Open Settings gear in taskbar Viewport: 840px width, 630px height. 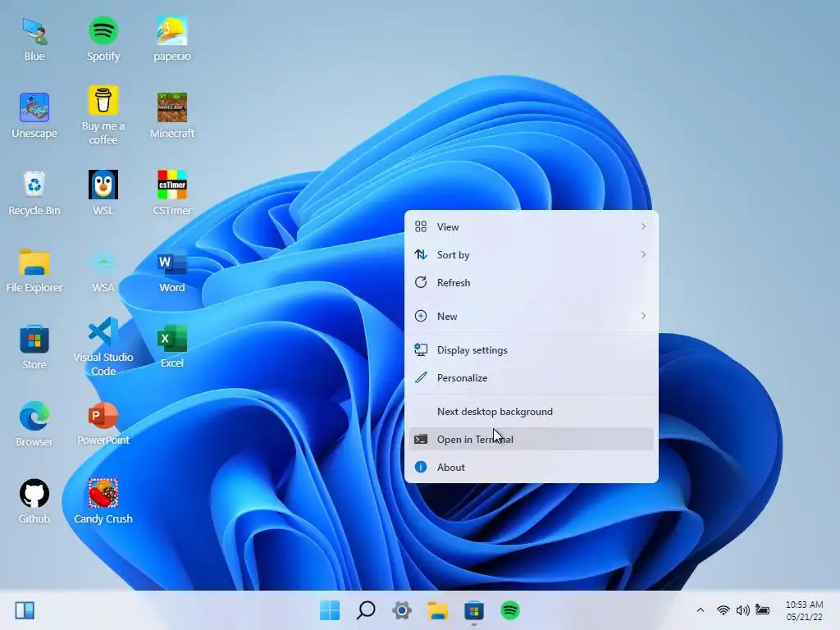[x=402, y=610]
